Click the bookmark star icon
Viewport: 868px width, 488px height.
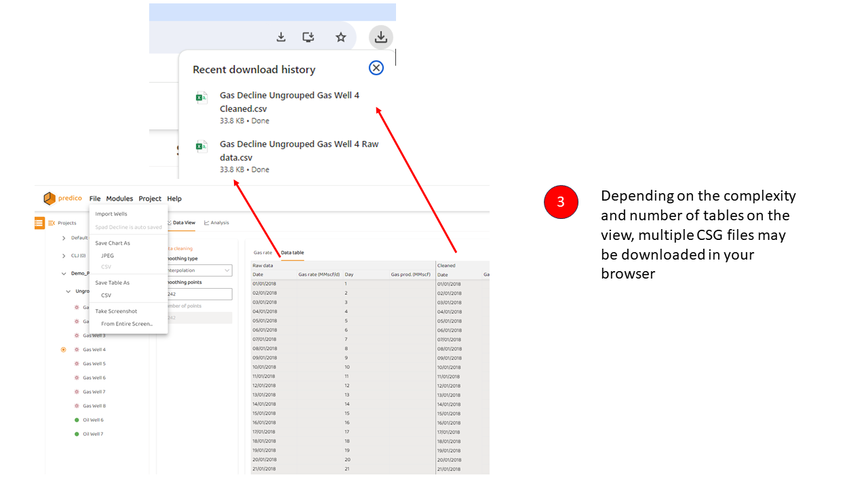pos(341,37)
